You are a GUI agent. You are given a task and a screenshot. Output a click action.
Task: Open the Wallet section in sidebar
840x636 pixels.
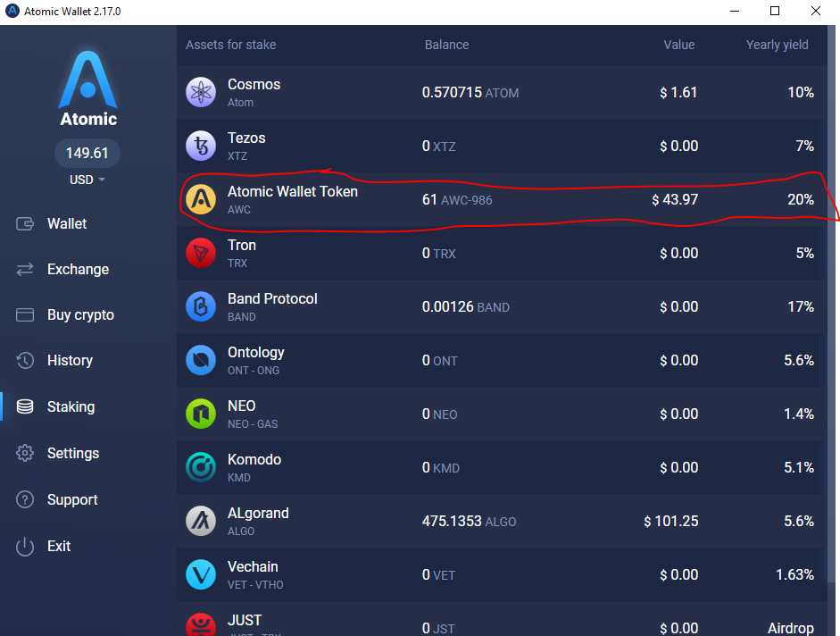pyautogui.click(x=67, y=223)
